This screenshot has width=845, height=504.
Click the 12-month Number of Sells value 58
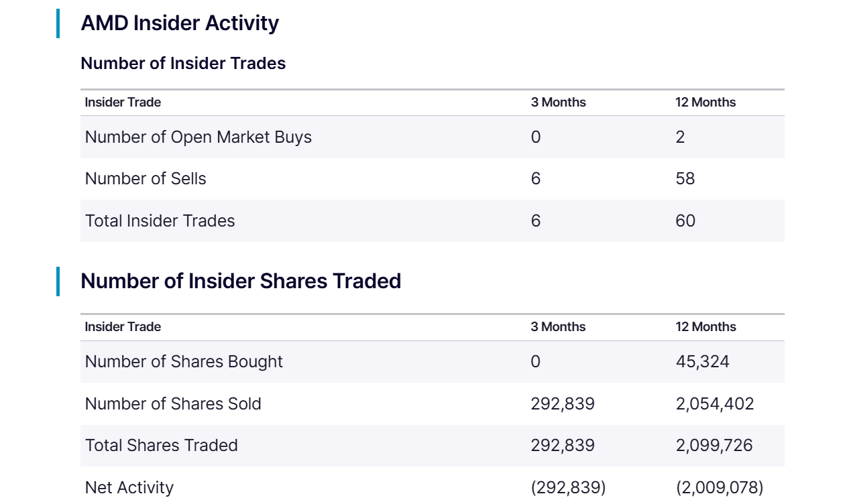click(685, 179)
